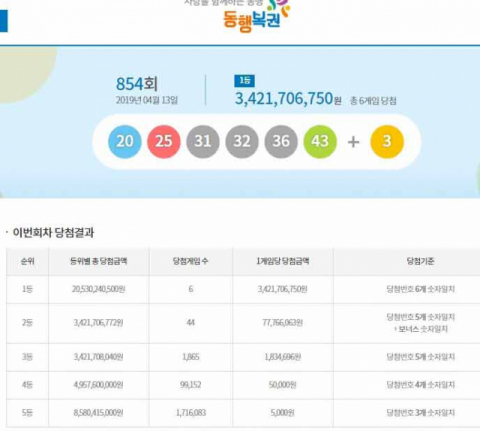This screenshot has height=431, width=480.
Task: Click the gray lottery ball 36
Action: click(x=281, y=141)
